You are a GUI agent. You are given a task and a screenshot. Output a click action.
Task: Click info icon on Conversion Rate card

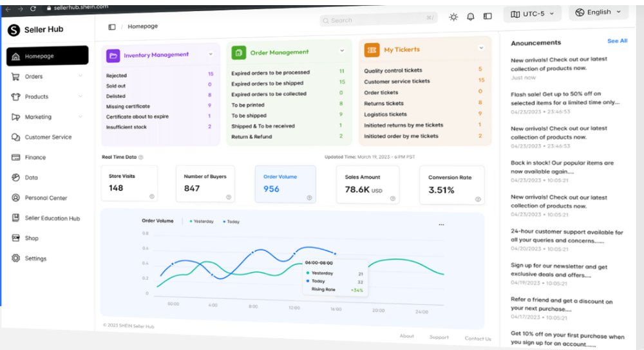pos(478,199)
